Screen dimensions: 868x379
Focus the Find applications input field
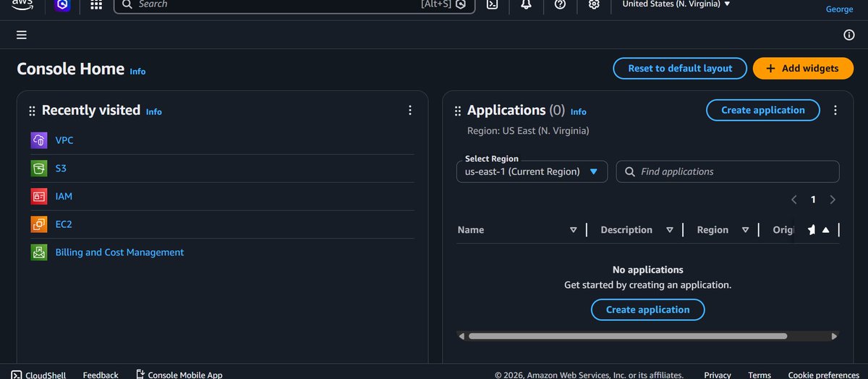[728, 171]
